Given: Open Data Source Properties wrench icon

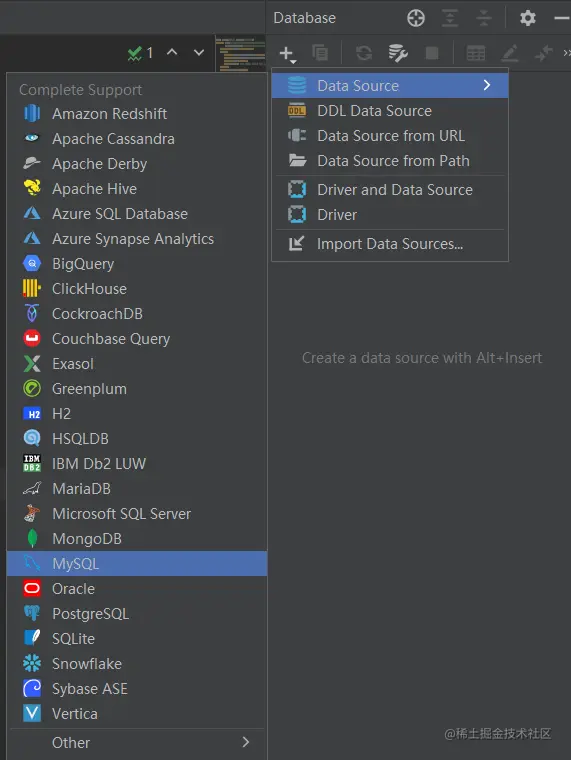Looking at the screenshot, I should coord(397,53).
